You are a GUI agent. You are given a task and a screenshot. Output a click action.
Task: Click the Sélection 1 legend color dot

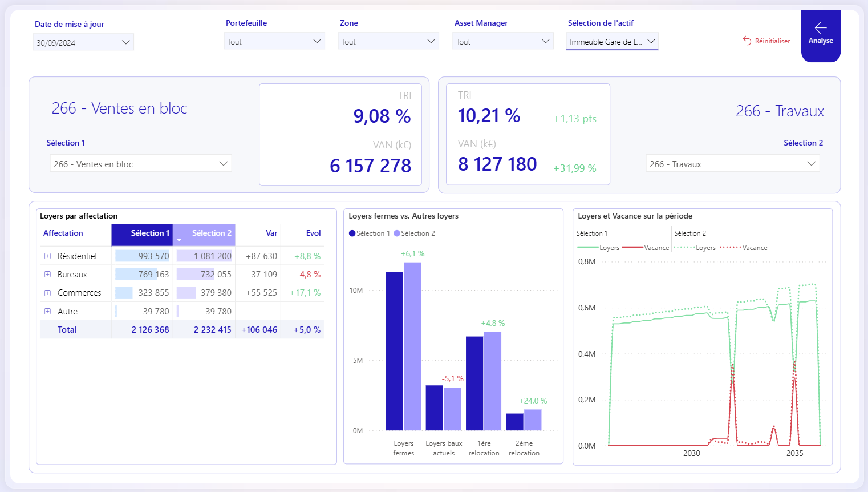(x=352, y=233)
